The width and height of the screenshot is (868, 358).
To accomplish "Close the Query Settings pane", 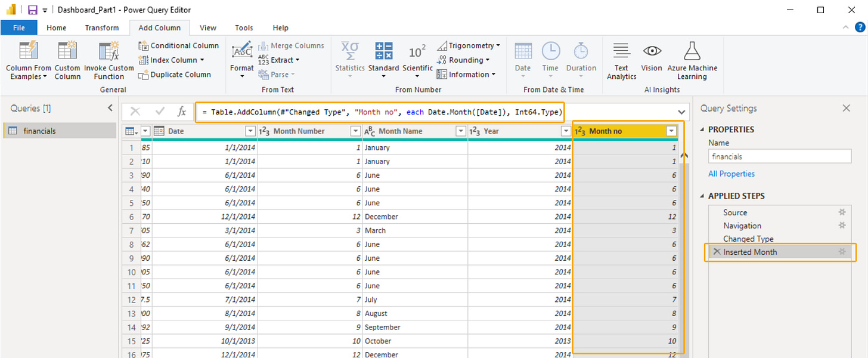I will pyautogui.click(x=846, y=108).
